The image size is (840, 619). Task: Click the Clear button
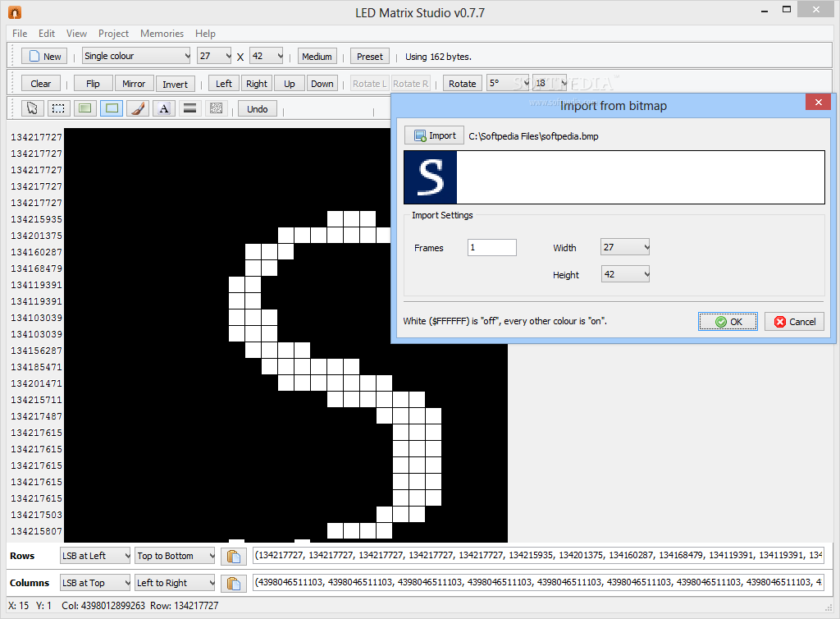41,84
